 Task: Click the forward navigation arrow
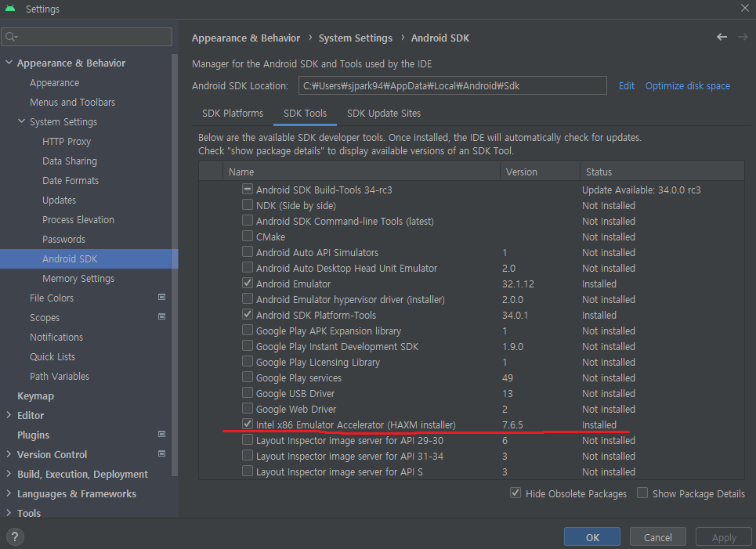[x=743, y=37]
